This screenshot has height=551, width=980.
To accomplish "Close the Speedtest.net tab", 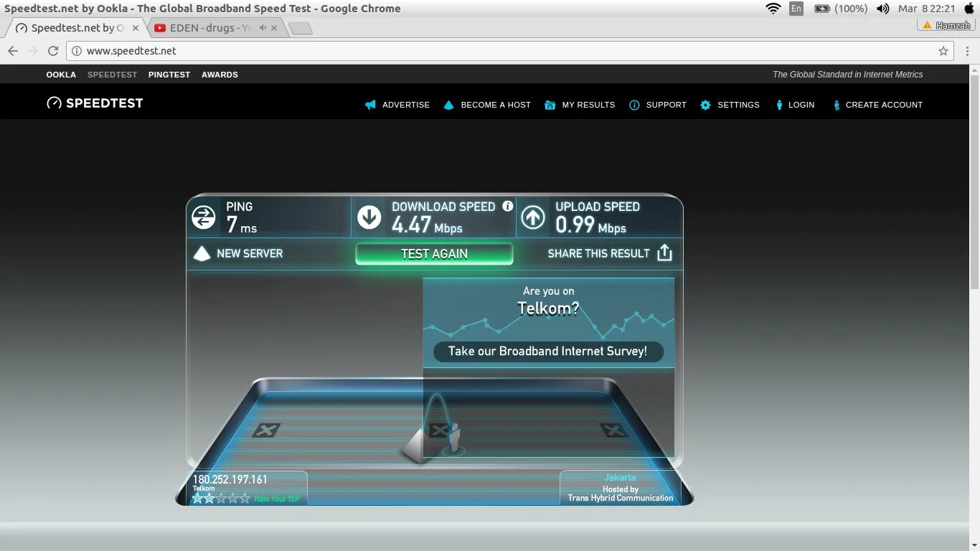I will click(x=136, y=28).
